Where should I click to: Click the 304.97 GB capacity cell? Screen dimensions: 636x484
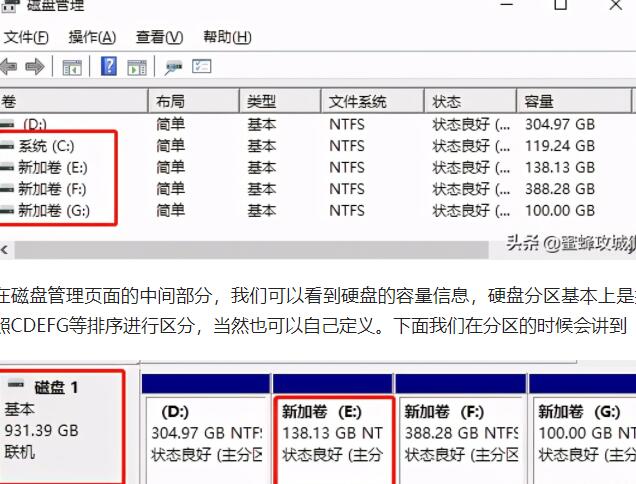point(560,124)
